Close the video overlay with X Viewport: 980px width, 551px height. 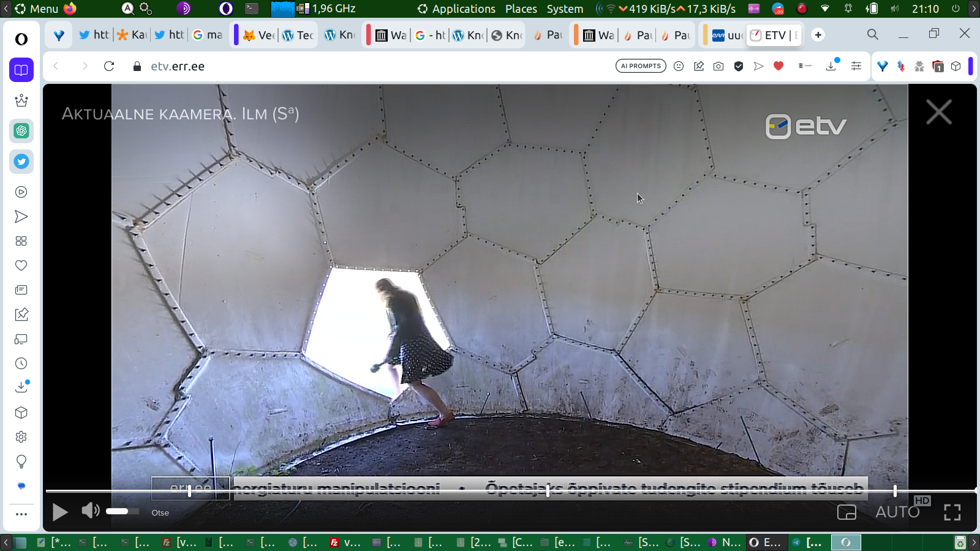click(x=938, y=113)
